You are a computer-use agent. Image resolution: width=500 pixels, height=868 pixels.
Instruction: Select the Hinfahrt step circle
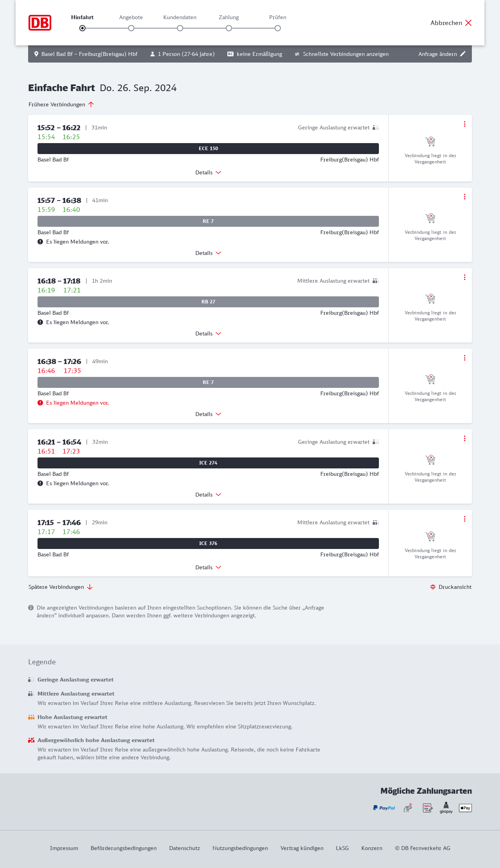pos(82,28)
